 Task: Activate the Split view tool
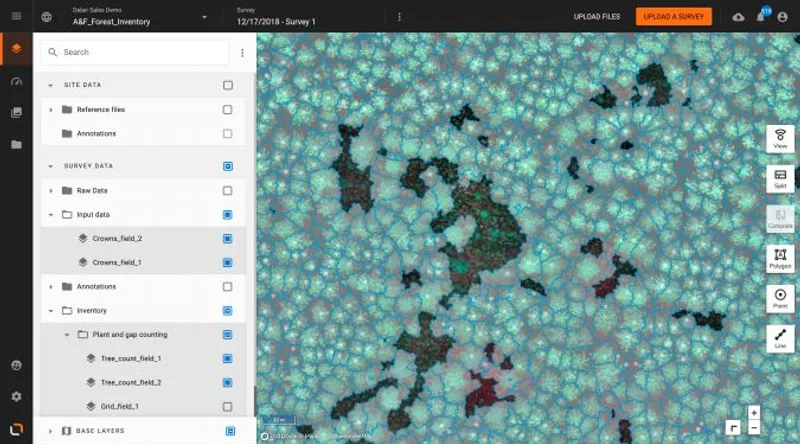pos(780,179)
